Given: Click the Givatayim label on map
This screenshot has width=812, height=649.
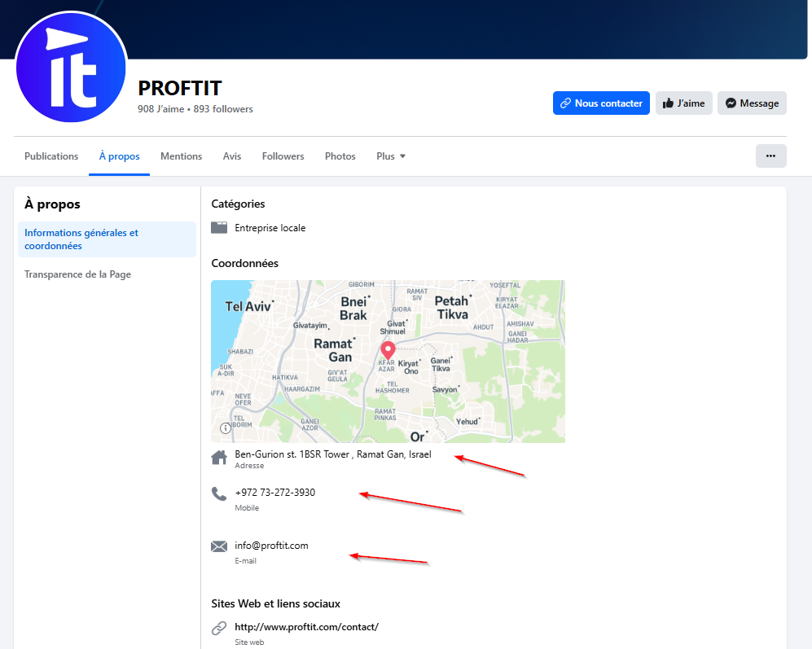Looking at the screenshot, I should coord(311,325).
